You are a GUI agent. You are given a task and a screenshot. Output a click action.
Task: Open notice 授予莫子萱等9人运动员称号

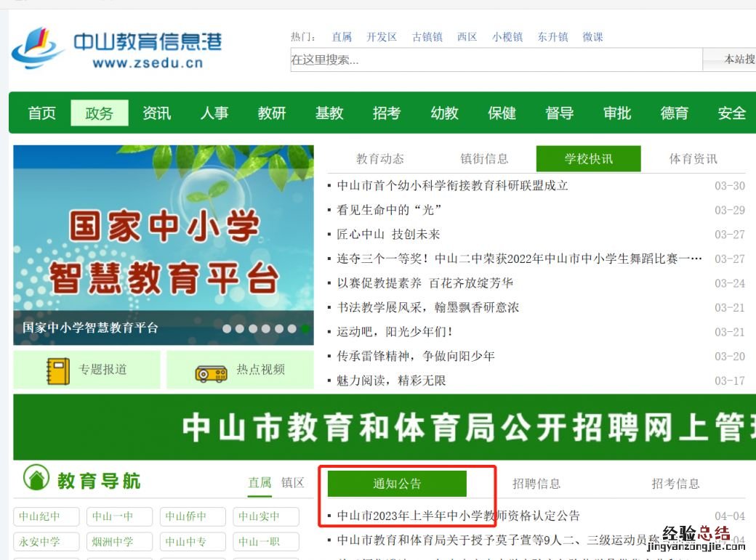[498, 540]
